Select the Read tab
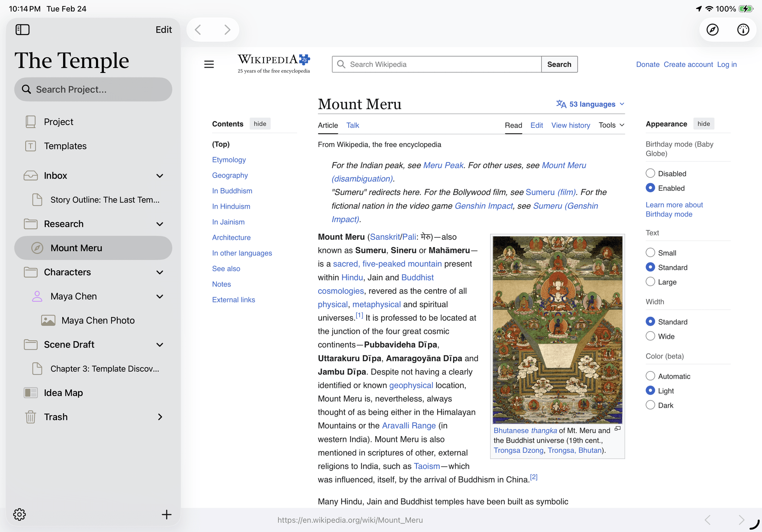Viewport: 762px width, 532px height. tap(513, 125)
